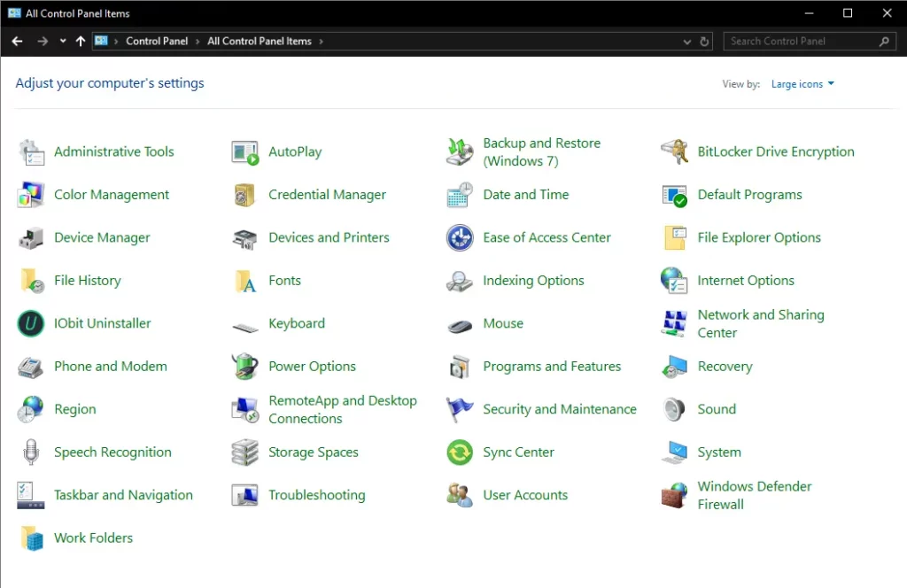Open Backup and Restore icon
The image size is (907, 588).
point(460,152)
